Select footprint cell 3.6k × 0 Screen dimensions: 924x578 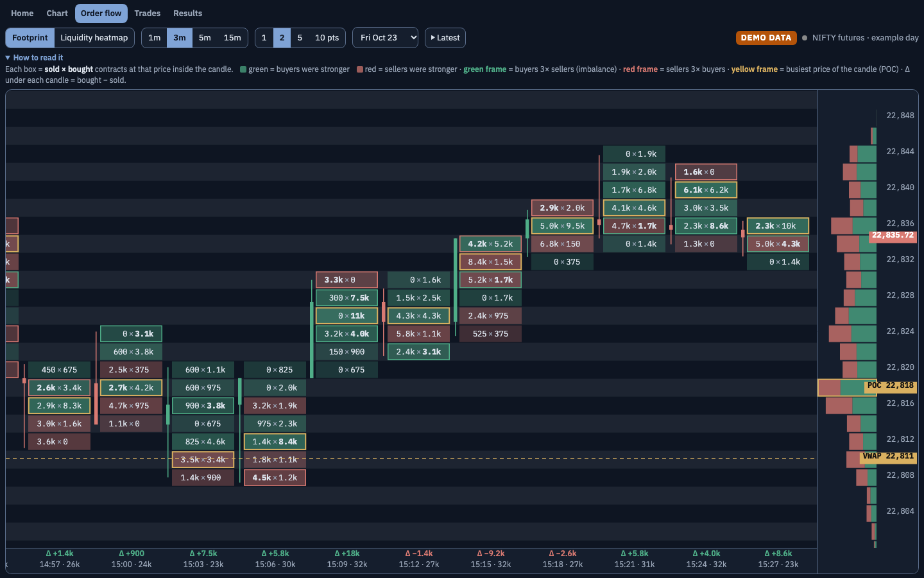59,442
